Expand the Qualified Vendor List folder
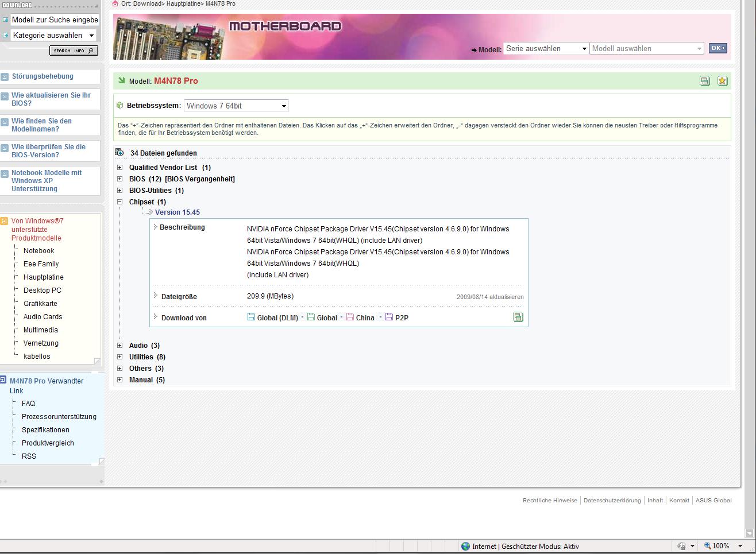756x554 pixels. point(119,167)
